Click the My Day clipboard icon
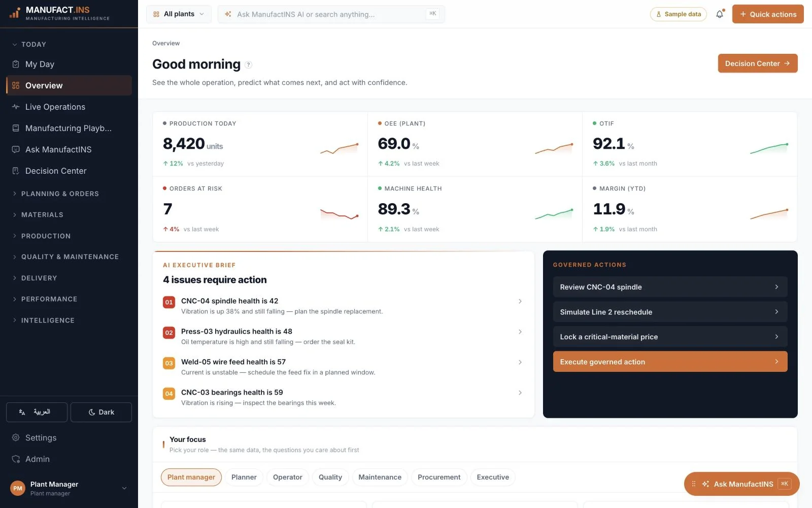Viewport: 812px width, 508px height. 16,64
